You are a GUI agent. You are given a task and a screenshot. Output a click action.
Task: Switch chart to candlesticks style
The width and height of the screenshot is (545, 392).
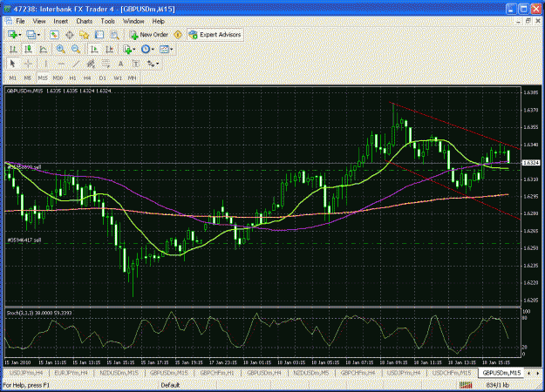(28, 50)
